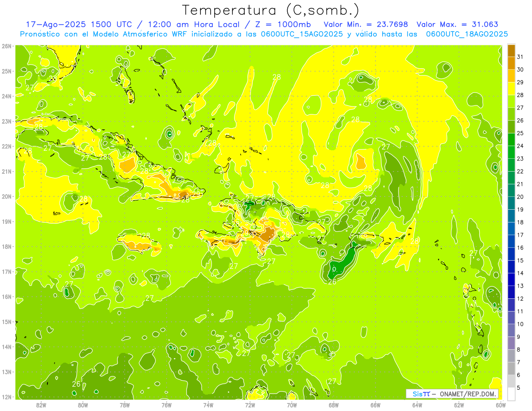Viewport: 532px width, 411px height.
Task: Pick the lime legend swatch between 27 and 28
Action: (x=511, y=101)
